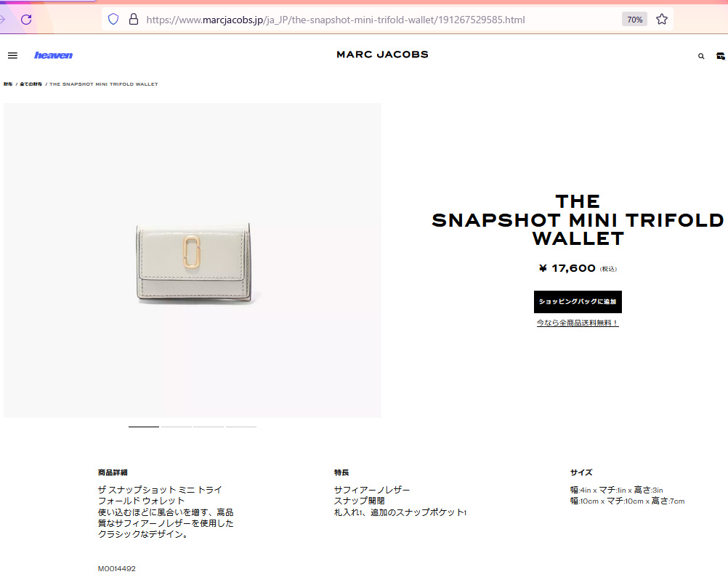Screen dimensions: 728x577
Task: Add wallet to bag via ショッピングバッグに追加
Action: 578,302
